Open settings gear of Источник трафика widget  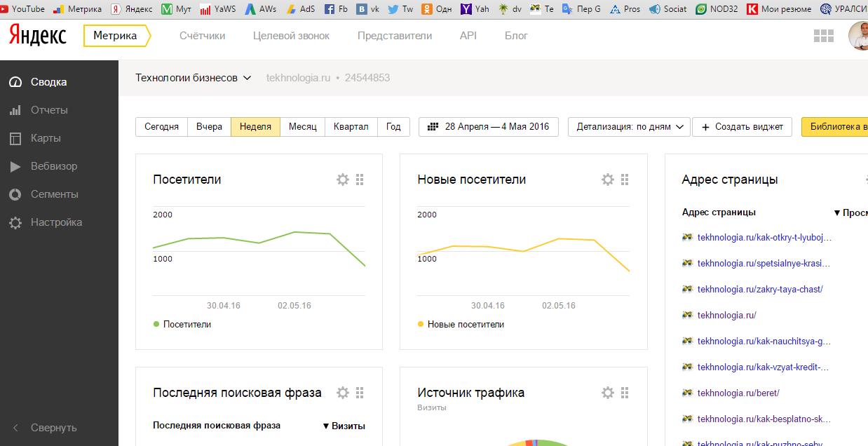(608, 393)
